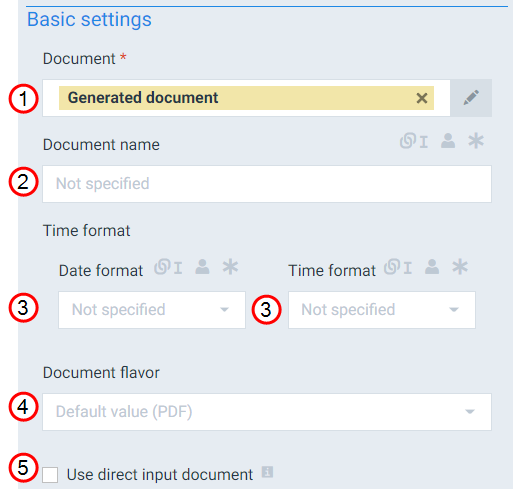Remove Generated document with the X icon
The width and height of the screenshot is (513, 489).
[422, 98]
